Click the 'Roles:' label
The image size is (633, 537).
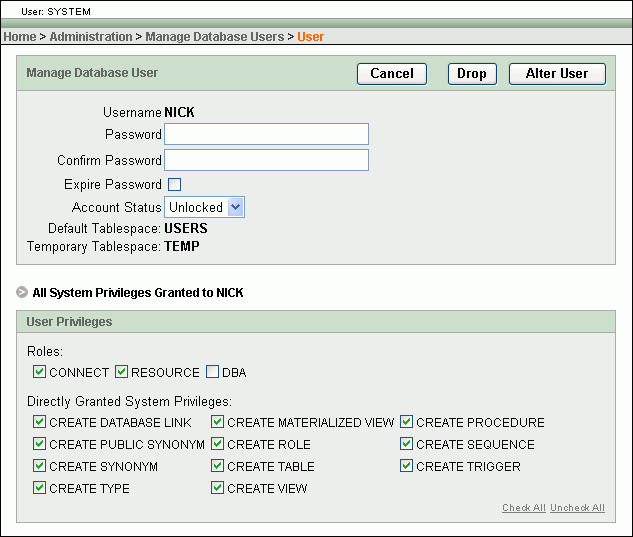click(45, 351)
